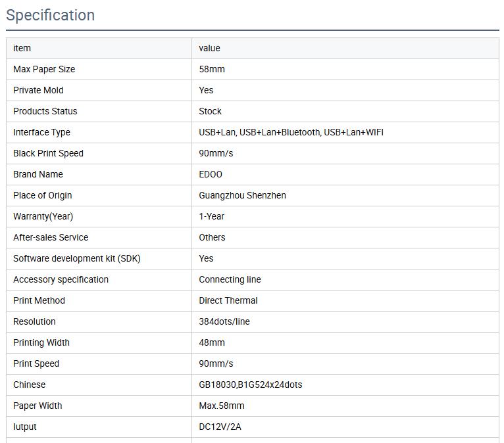Viewport: 504px width, 443px height.
Task: Click the Private Mold row label
Action: coord(38,90)
